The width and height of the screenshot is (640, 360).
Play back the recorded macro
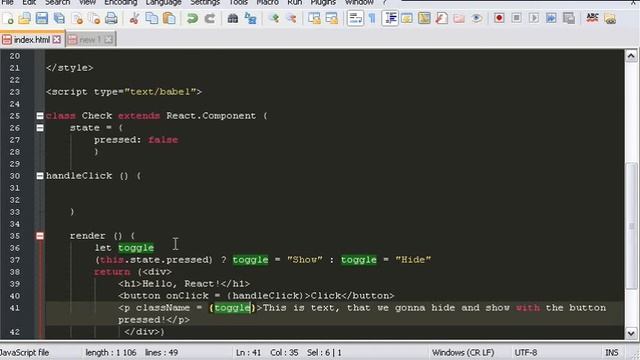coord(533,18)
